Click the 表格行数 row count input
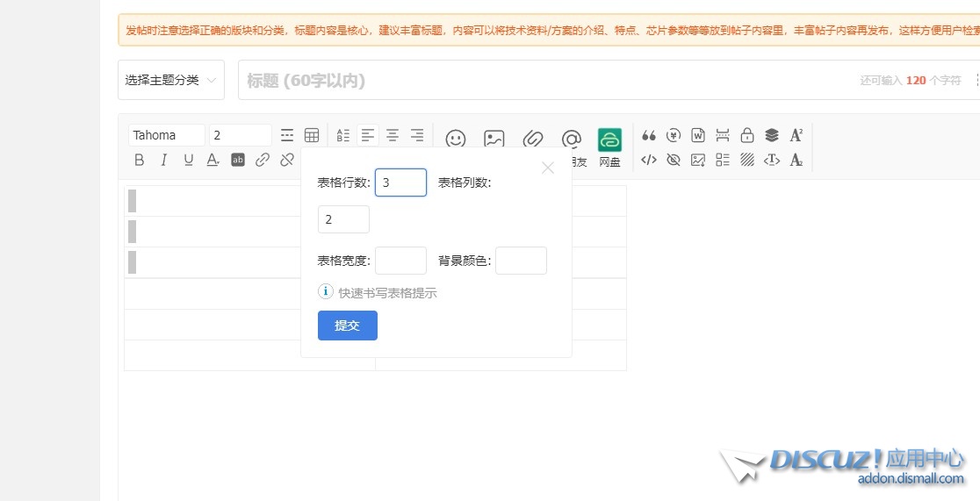The image size is (980, 501). pyautogui.click(x=400, y=183)
